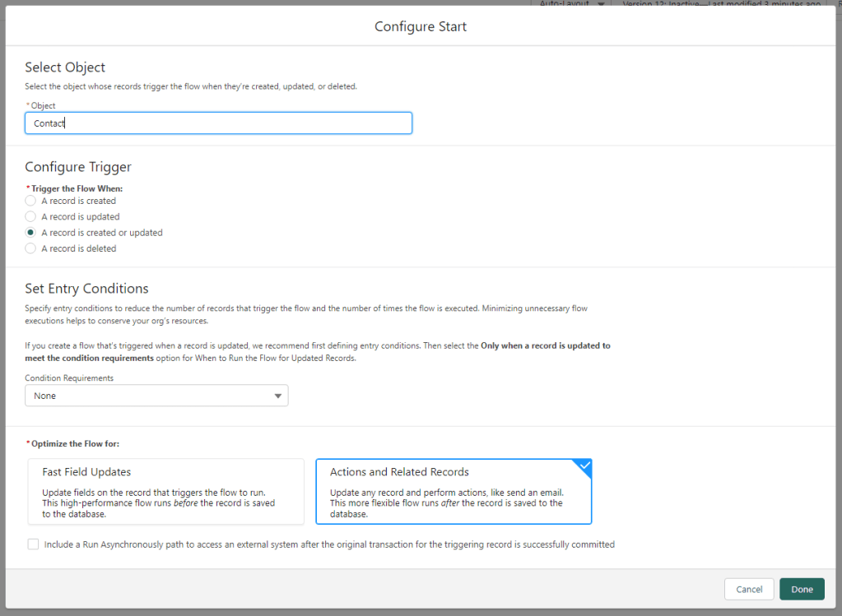Image resolution: width=842 pixels, height=616 pixels.
Task: Click the 'Optimize the Flow for' label
Action: click(75, 444)
